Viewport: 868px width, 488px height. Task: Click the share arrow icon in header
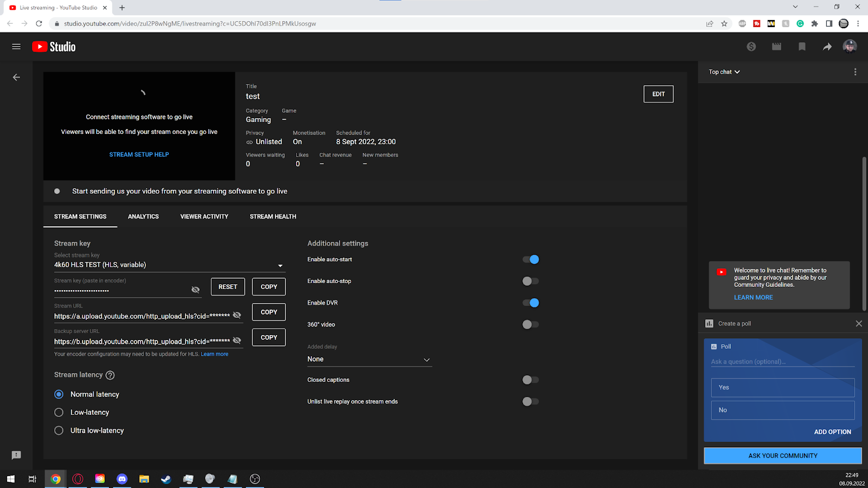tap(827, 47)
